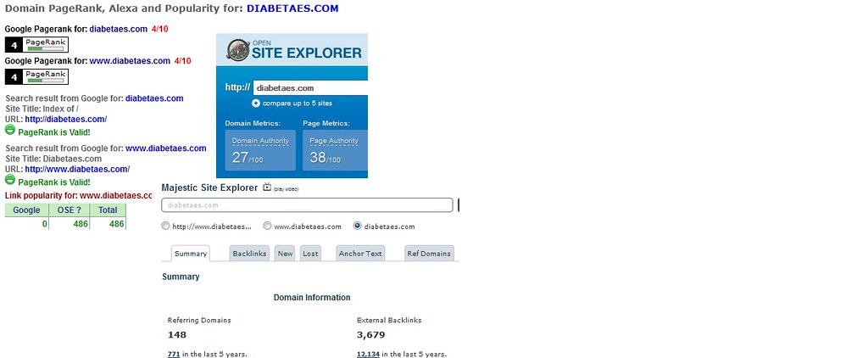Select the www.diabetaes.com radio button
Screen dimensions: 868x358
click(267, 227)
